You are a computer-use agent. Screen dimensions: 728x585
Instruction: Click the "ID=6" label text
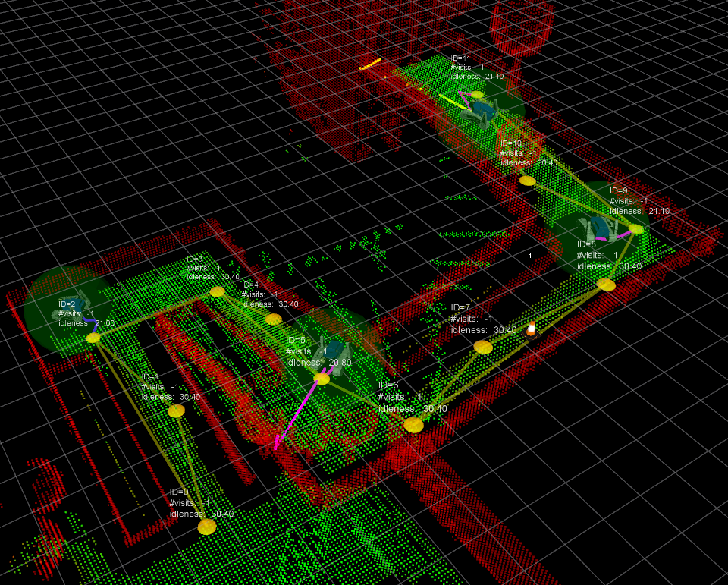point(388,385)
